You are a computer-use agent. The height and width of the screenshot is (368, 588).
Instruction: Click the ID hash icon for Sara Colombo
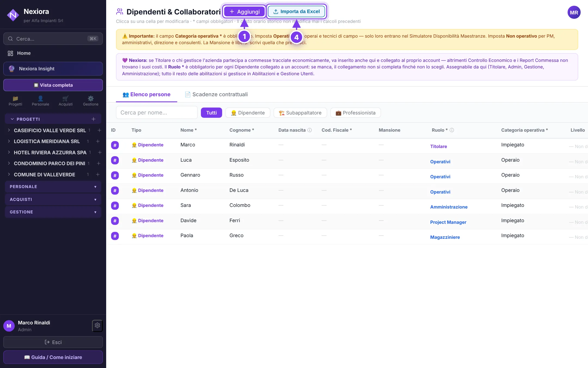tap(115, 206)
